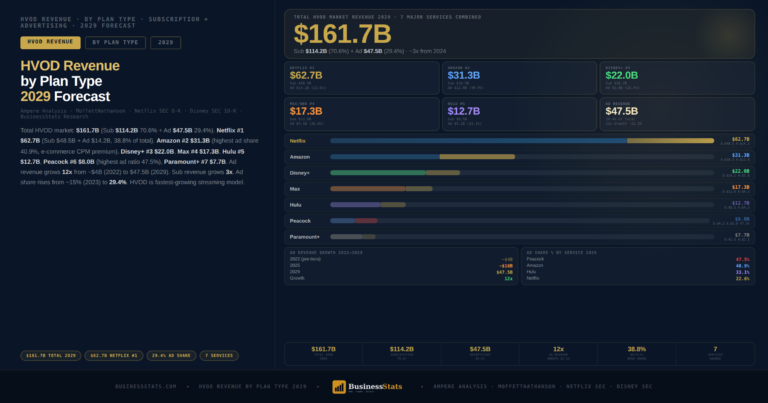
Task: Click the $47.5B stat in the bottom strip
Action: pyautogui.click(x=480, y=354)
